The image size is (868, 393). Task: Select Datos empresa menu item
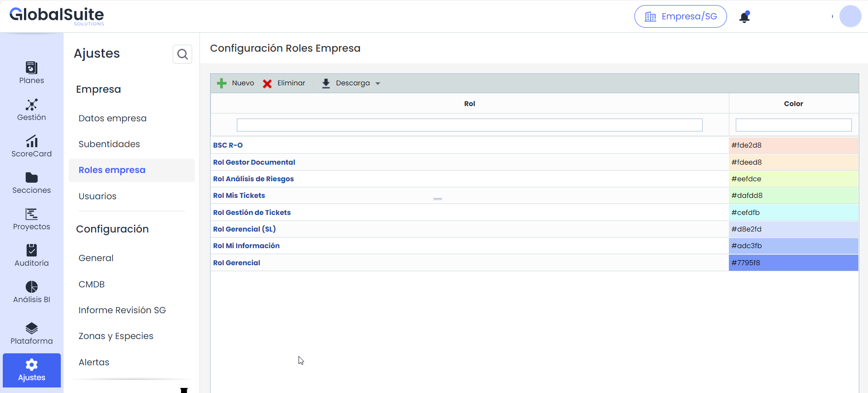click(x=112, y=118)
